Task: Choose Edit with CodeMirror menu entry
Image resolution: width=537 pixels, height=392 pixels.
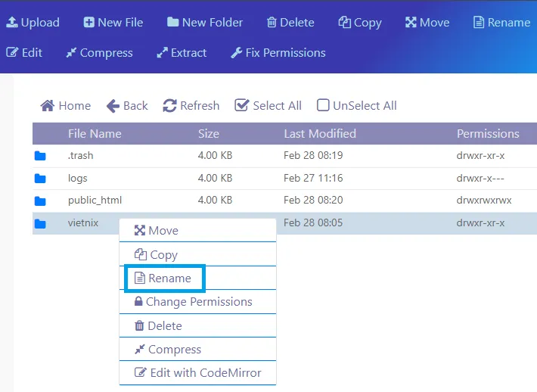Action: click(x=198, y=373)
